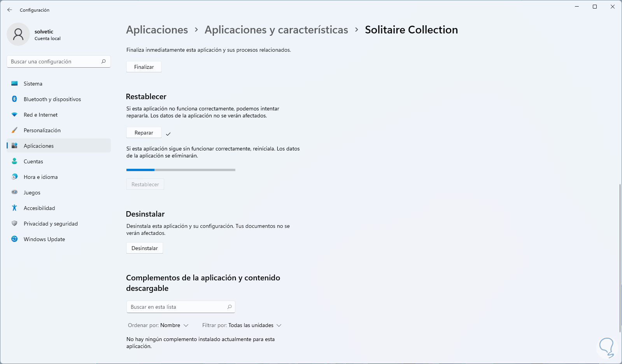
Task: Open Windows Update settings
Action: 59,239
